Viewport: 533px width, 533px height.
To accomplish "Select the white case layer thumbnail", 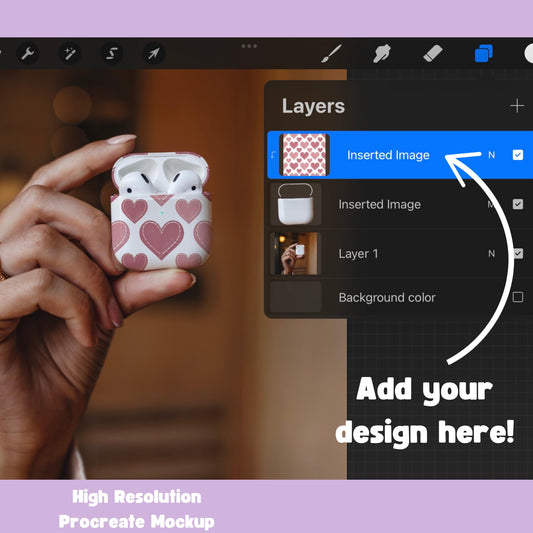I will (x=295, y=204).
